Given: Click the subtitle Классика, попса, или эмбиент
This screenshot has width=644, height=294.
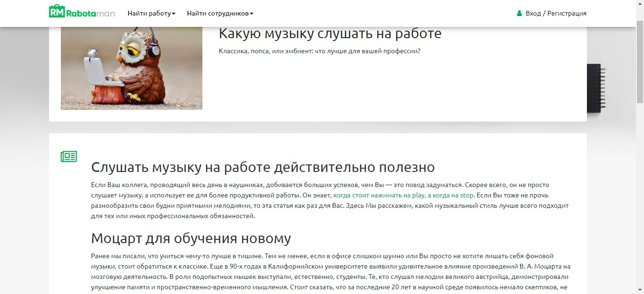Looking at the screenshot, I should (x=319, y=51).
